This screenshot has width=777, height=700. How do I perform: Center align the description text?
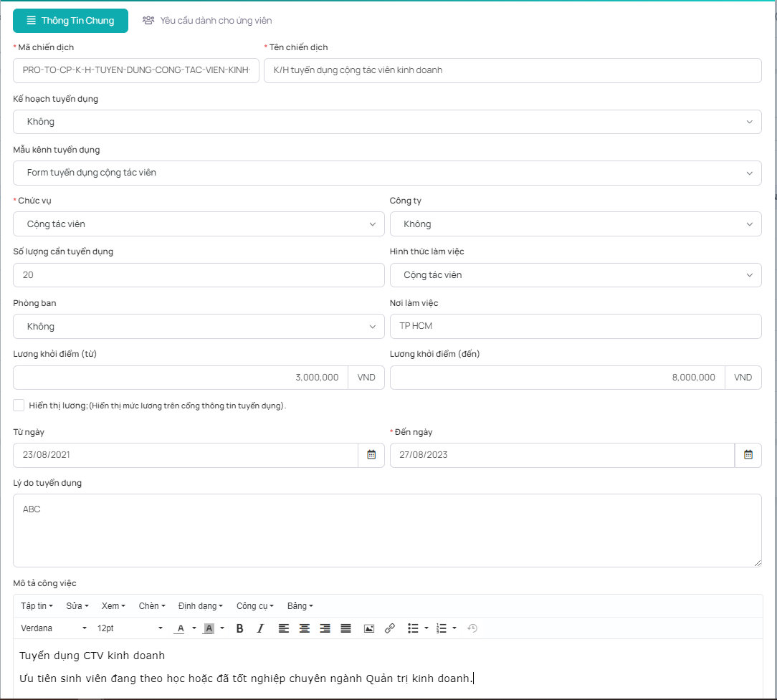[x=305, y=628]
